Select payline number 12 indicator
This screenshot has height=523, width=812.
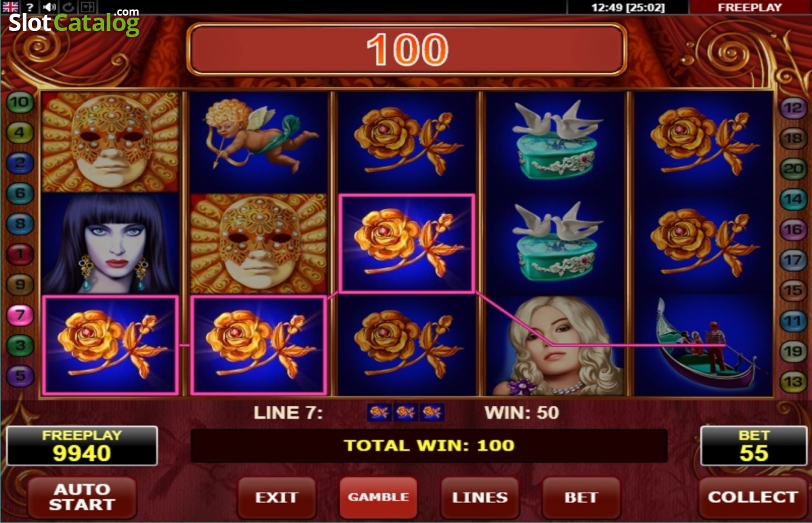[792, 107]
